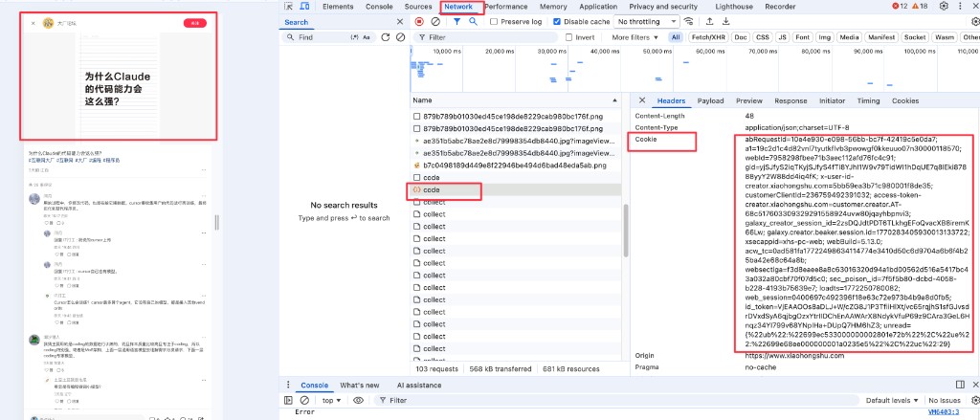Filter requests by Fetch/XHR type
Screen dimensions: 980x420
(708, 37)
